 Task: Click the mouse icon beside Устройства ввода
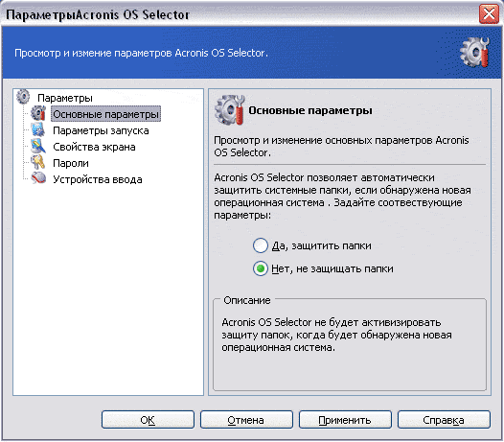38,178
